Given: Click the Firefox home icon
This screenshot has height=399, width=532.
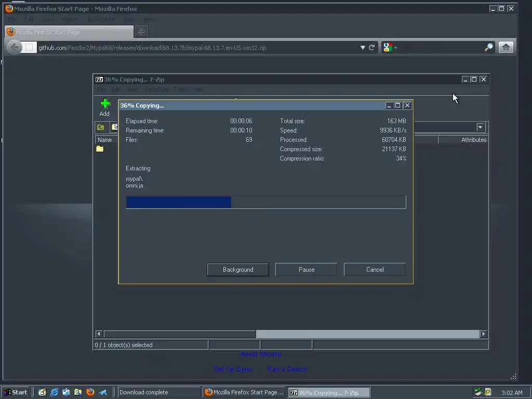Looking at the screenshot, I should click(506, 47).
